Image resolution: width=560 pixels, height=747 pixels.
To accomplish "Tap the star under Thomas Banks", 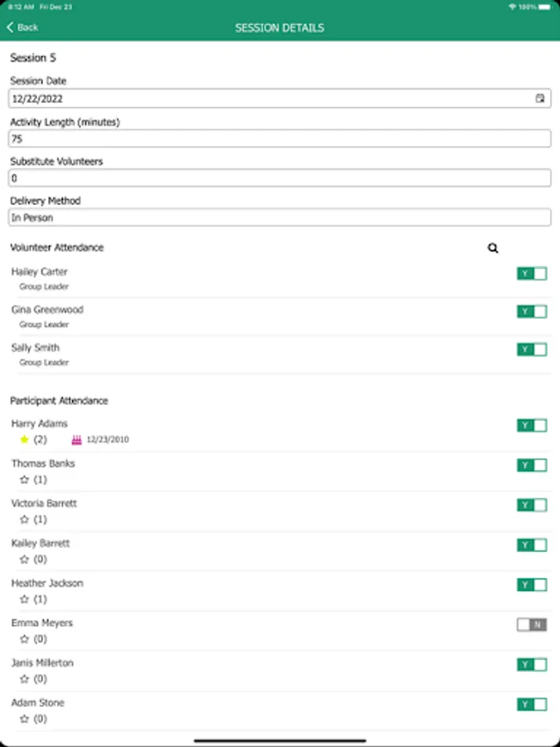I will [x=24, y=480].
